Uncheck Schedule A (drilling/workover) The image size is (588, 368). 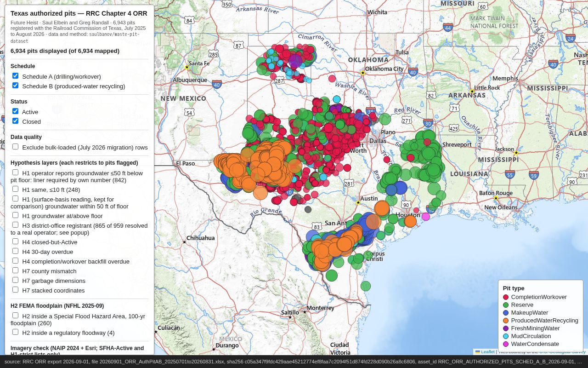[16, 75]
